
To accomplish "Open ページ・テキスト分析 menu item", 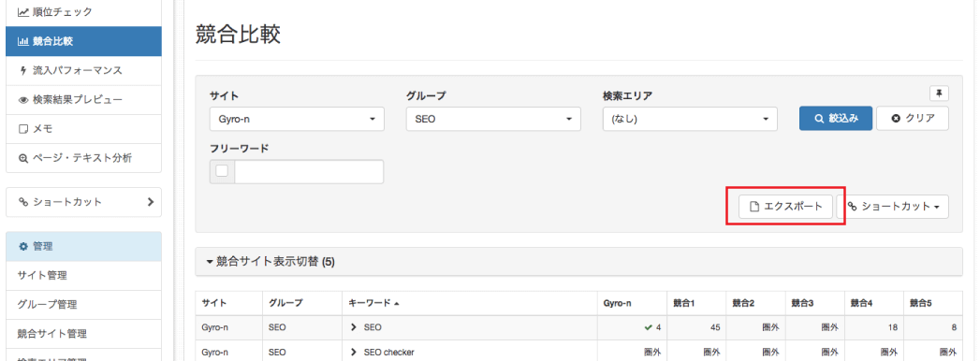I will point(83,159).
